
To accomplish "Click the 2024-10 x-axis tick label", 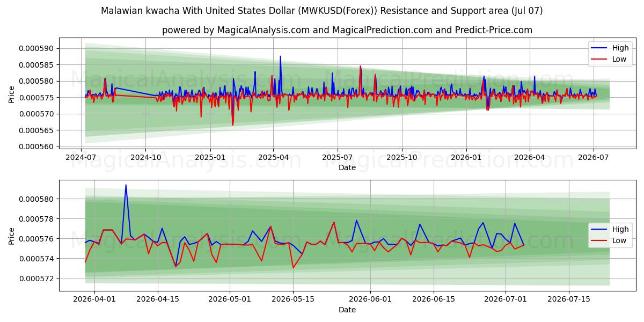I will click(145, 158).
